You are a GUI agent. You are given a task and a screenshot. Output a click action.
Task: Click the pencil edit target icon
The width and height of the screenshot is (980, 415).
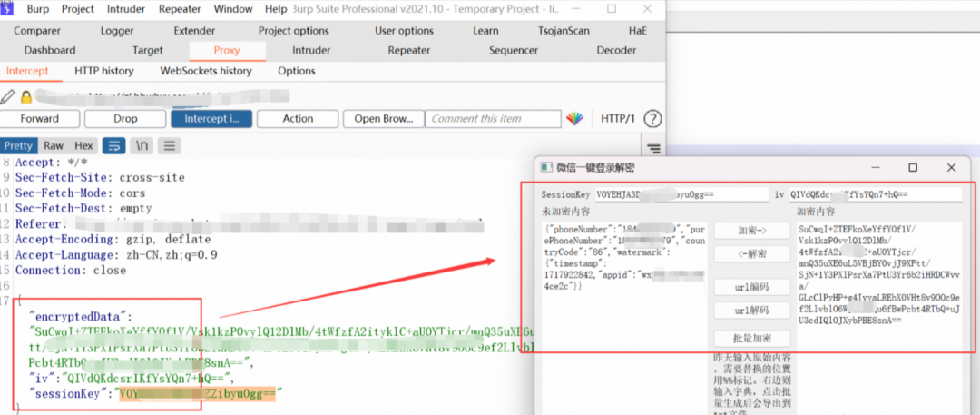point(7,96)
